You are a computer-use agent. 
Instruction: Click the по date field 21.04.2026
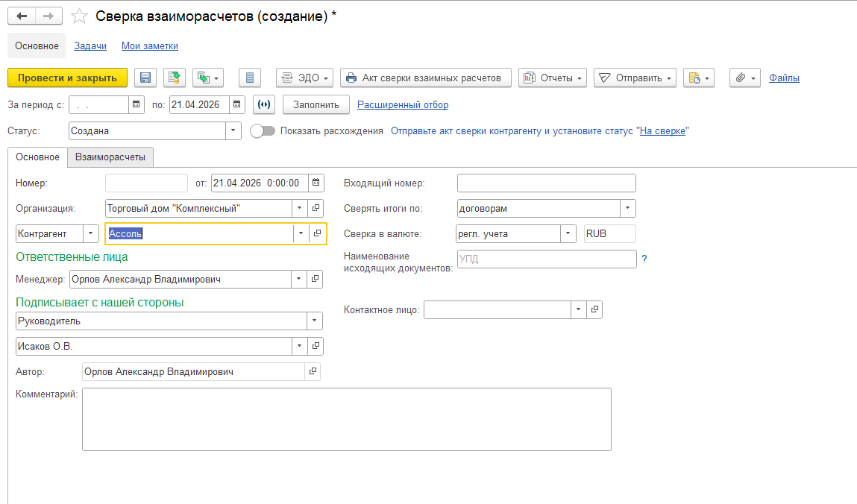pyautogui.click(x=199, y=104)
